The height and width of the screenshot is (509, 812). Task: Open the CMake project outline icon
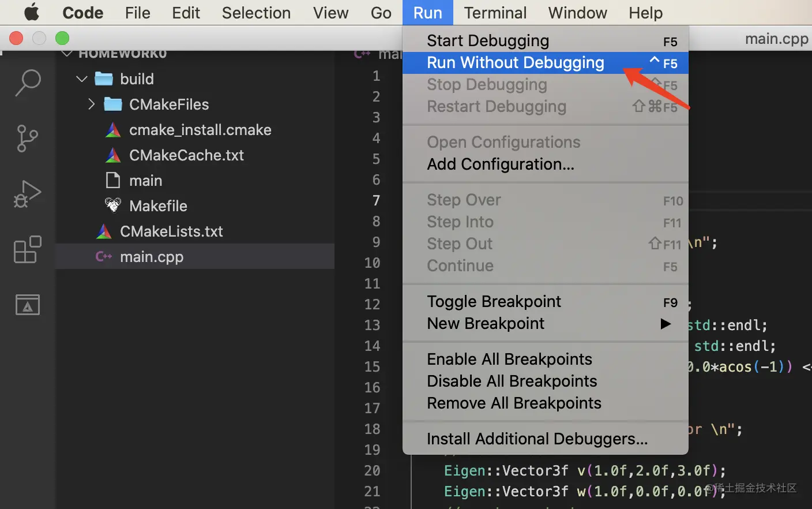point(27,305)
